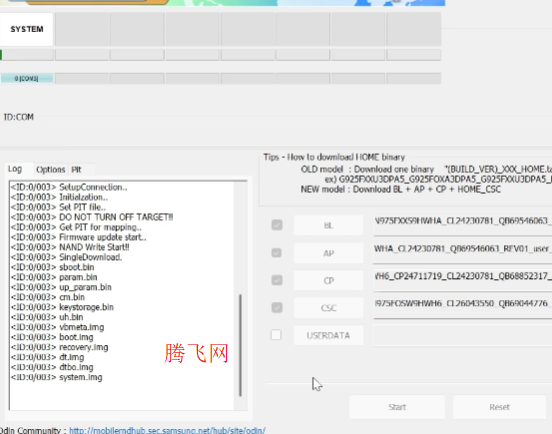
Task: Select the 'SetupConnection..' log line
Action: [69, 187]
